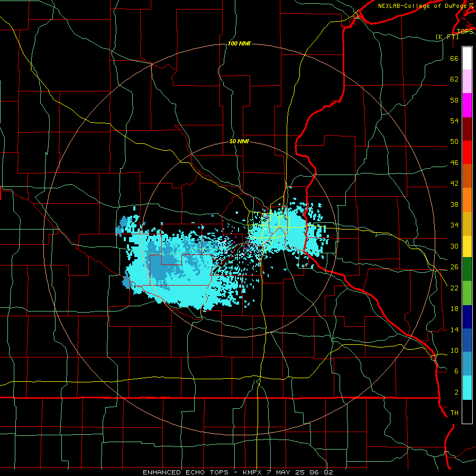Viewport: 476px width, 476px height.
Task: Click the dark green 30 kft swatch
Action: tap(467, 269)
